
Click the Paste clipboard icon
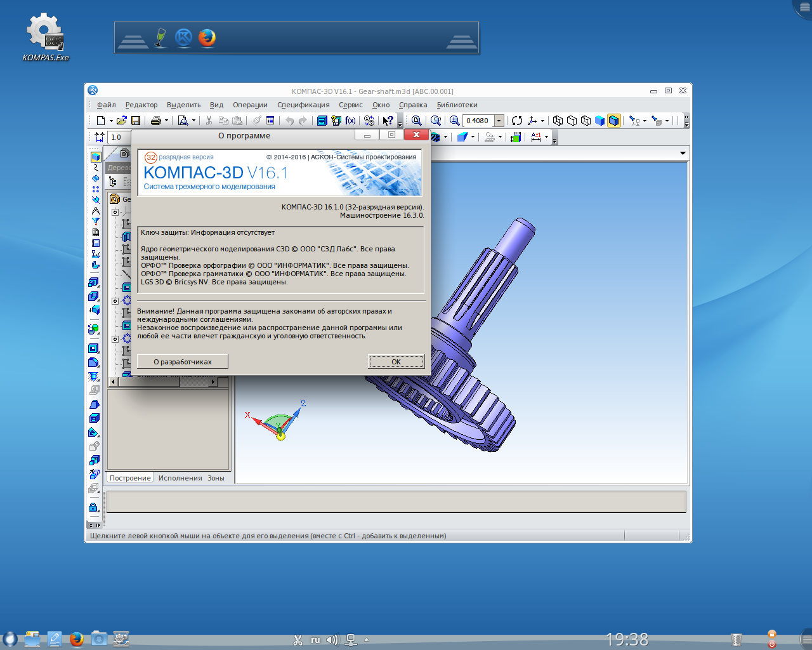237,121
